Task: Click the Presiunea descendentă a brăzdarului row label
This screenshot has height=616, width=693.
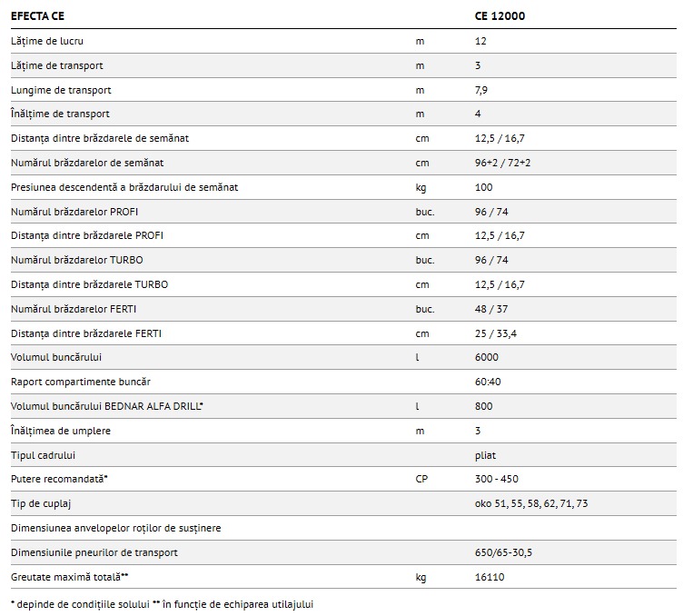Action: 124,187
